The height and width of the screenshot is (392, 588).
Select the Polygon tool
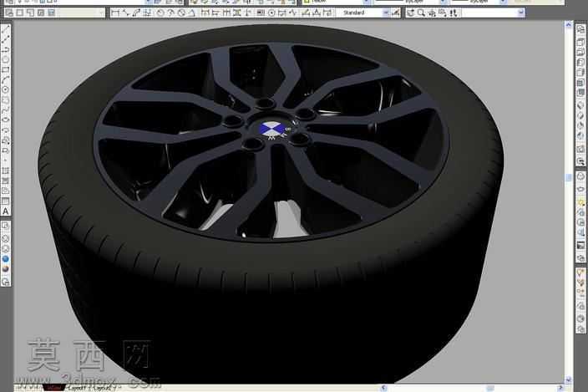pyautogui.click(x=5, y=59)
